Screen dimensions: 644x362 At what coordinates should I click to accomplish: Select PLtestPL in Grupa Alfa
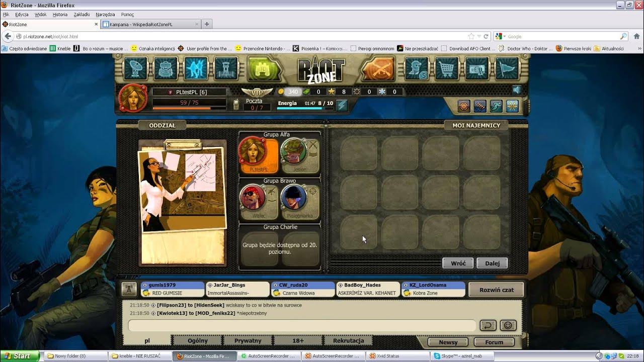point(259,155)
